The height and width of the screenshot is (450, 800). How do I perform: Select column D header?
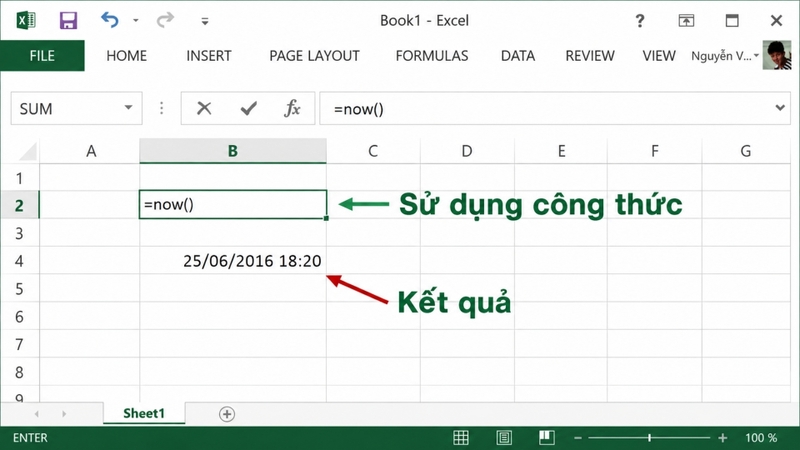tap(467, 151)
